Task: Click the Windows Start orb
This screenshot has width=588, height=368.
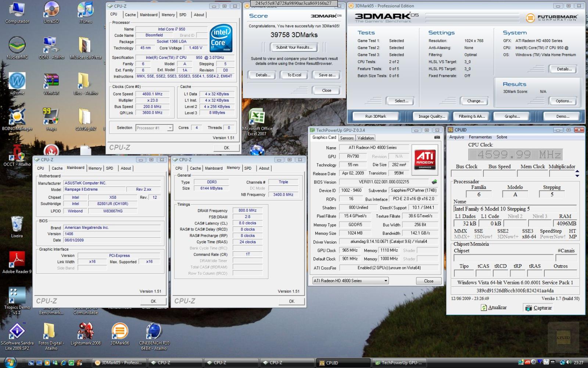Action: 10,362
